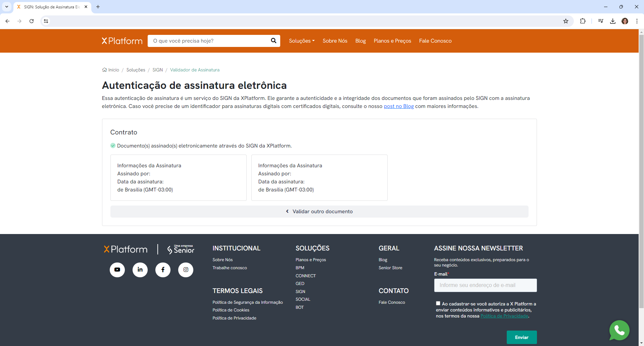Click the Enviar newsletter button
This screenshot has width=644, height=346.
click(x=522, y=337)
